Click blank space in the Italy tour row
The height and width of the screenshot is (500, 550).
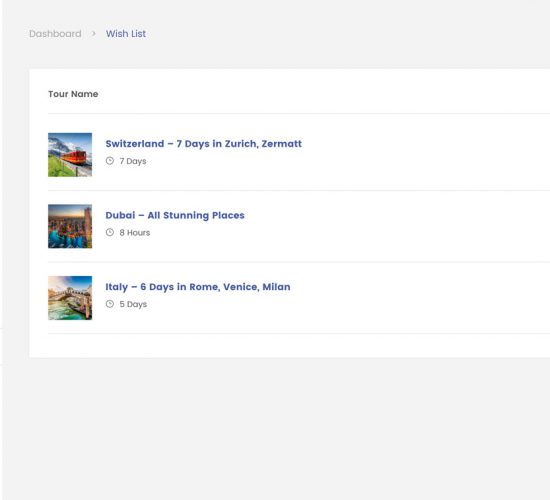(x=421, y=298)
